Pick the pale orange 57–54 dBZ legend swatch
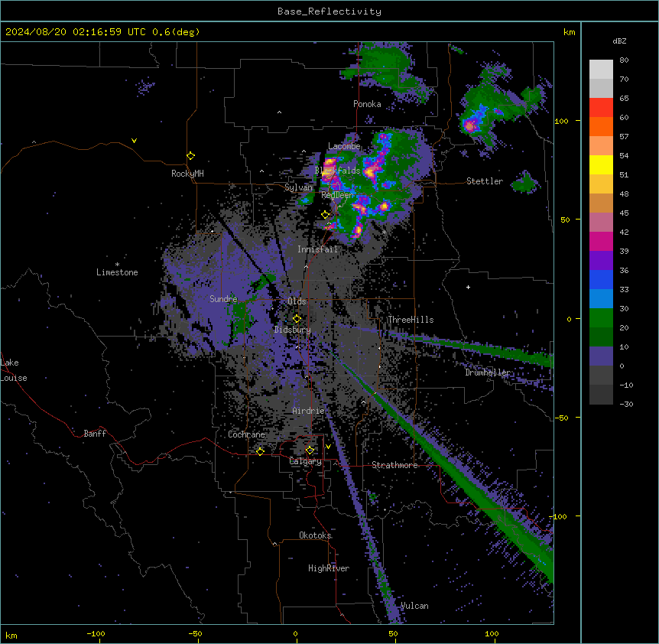 (601, 146)
